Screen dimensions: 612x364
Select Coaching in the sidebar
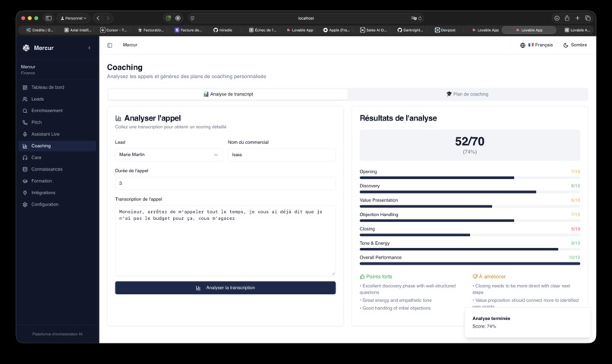point(57,146)
